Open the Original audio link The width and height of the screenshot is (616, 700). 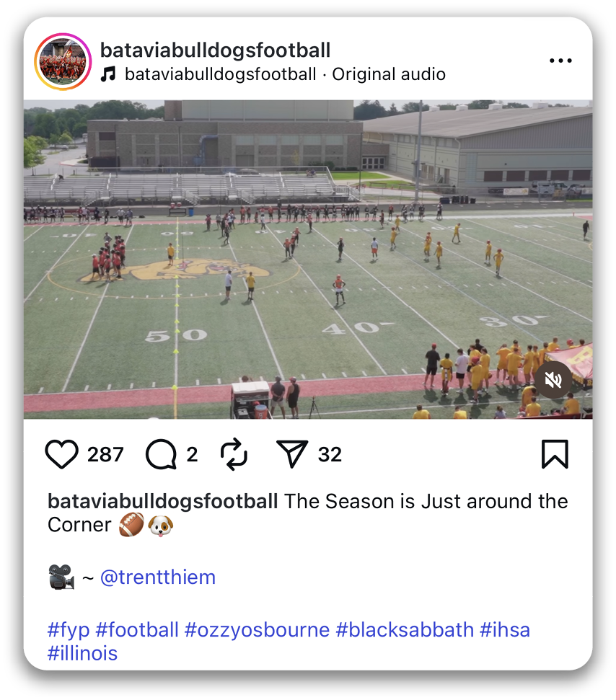coord(389,74)
